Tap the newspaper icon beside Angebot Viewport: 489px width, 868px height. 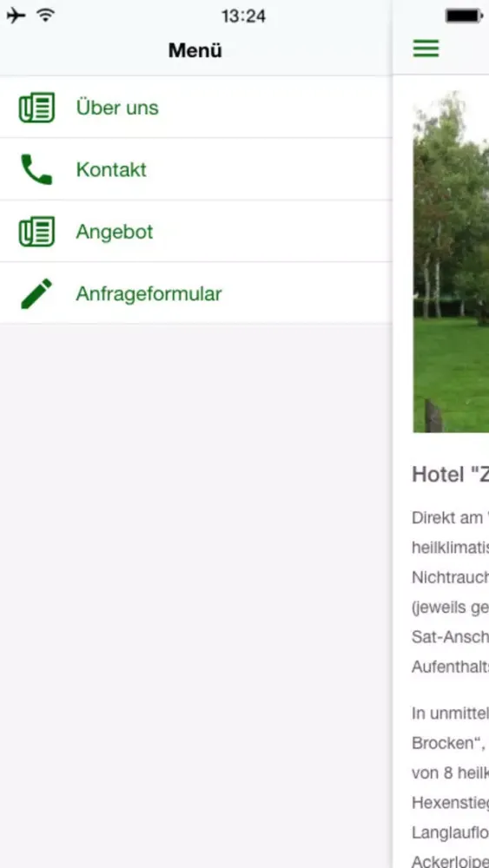pos(36,232)
